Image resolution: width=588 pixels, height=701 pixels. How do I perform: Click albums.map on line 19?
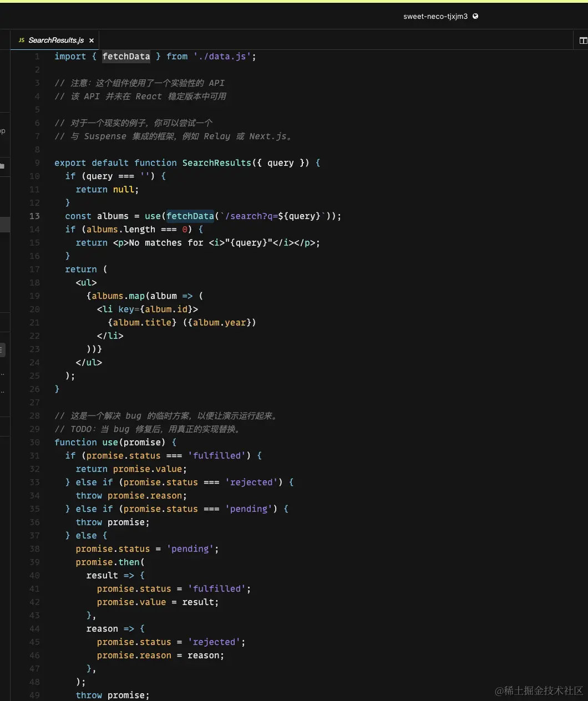click(118, 296)
